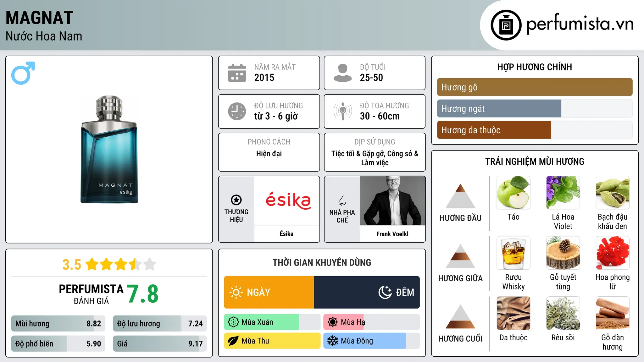This screenshot has width=644, height=362.
Task: Click the red ésika brand logo
Action: pos(288,200)
